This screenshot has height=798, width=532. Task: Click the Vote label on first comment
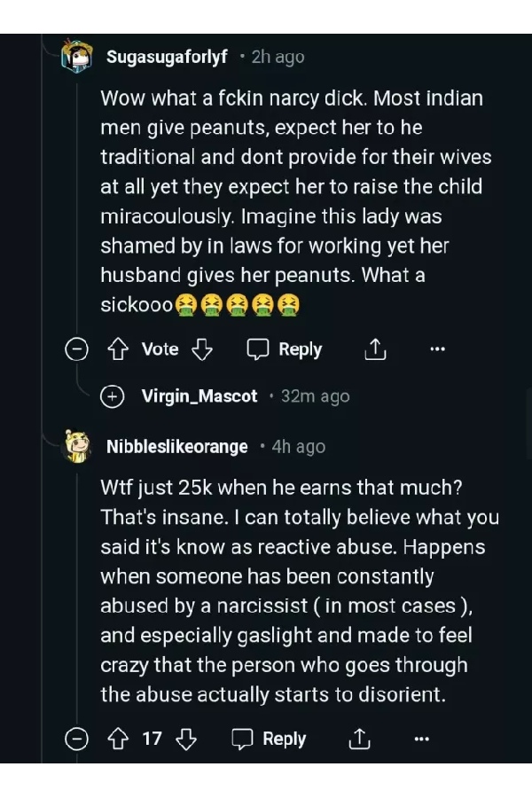point(160,349)
